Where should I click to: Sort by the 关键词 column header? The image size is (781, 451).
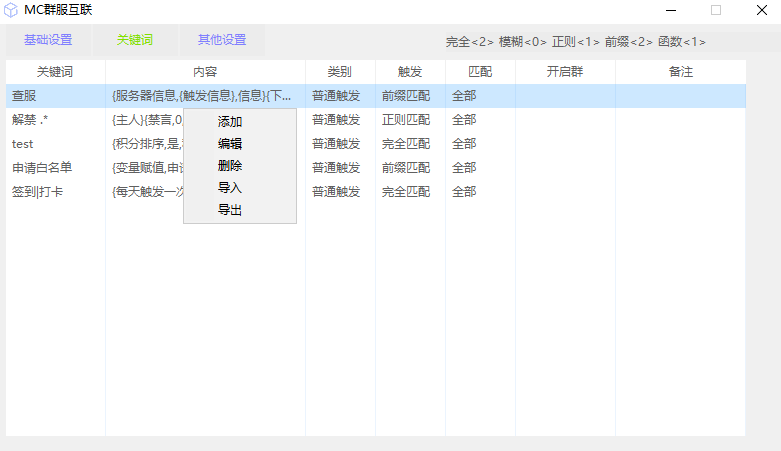(x=55, y=72)
